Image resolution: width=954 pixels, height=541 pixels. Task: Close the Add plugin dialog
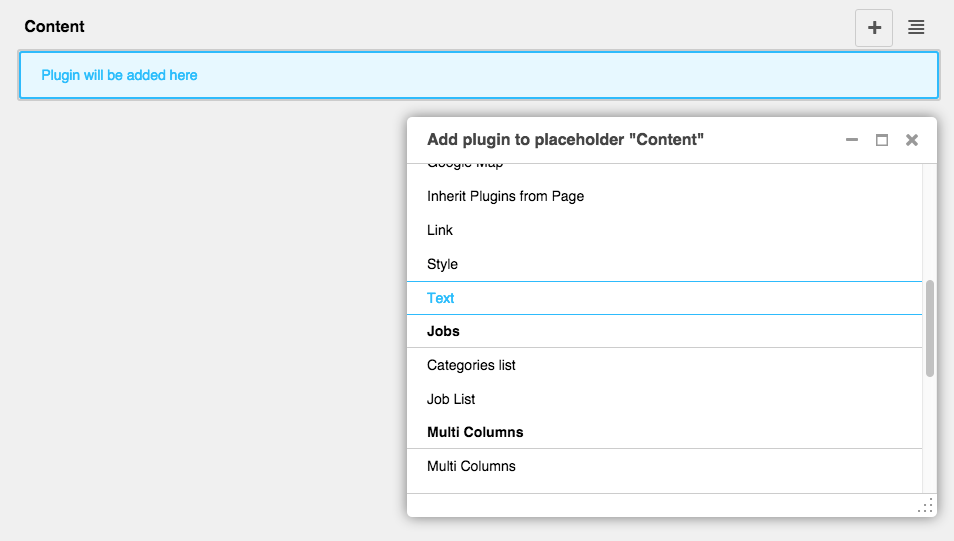[x=912, y=140]
